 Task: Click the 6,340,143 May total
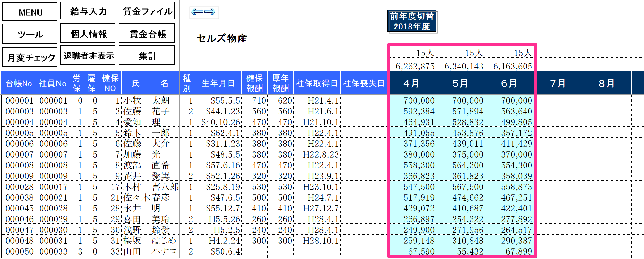[464, 66]
